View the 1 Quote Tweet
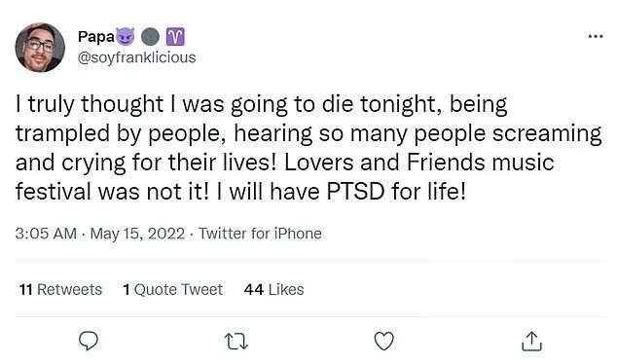The height and width of the screenshot is (364, 617). (x=173, y=290)
